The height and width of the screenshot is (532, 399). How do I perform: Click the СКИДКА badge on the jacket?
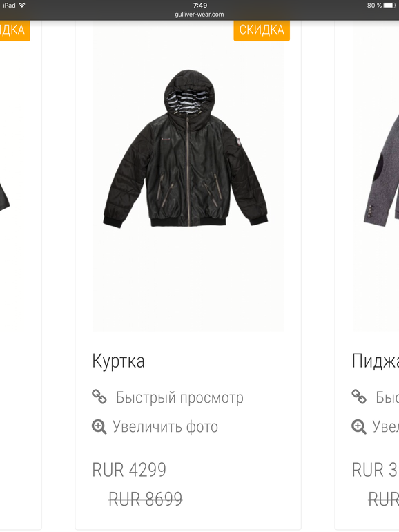click(x=262, y=30)
